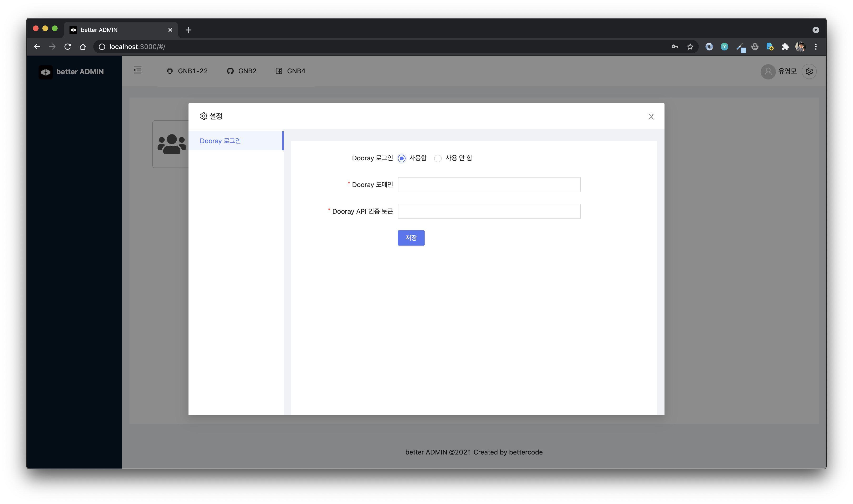The width and height of the screenshot is (853, 504).
Task: Click the Facebook icon beside GNB4
Action: pyautogui.click(x=279, y=71)
